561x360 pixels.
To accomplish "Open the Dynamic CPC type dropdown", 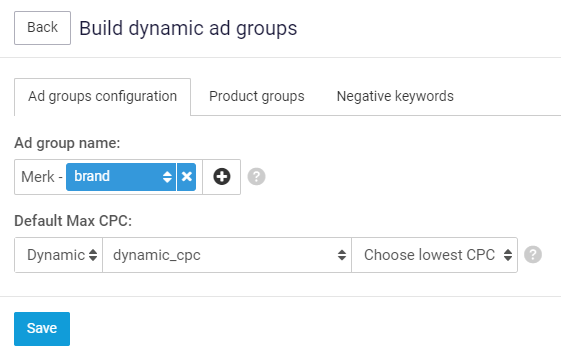I will point(59,255).
